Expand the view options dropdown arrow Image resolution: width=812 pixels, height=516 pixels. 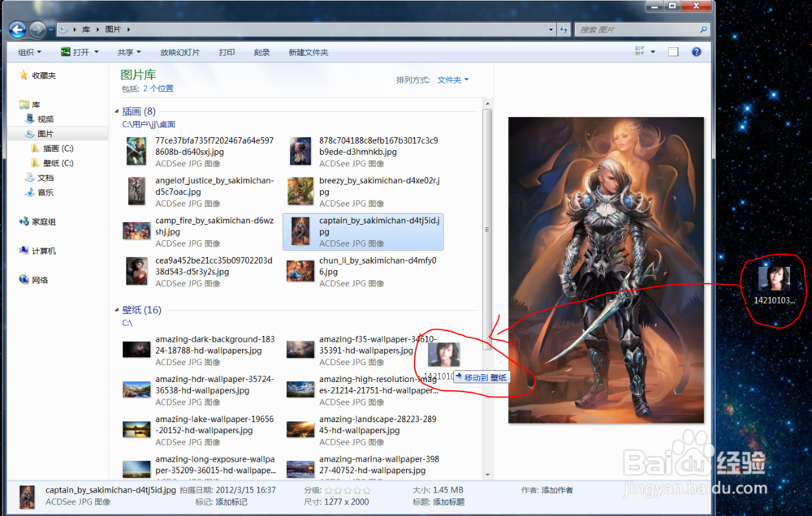[x=653, y=52]
